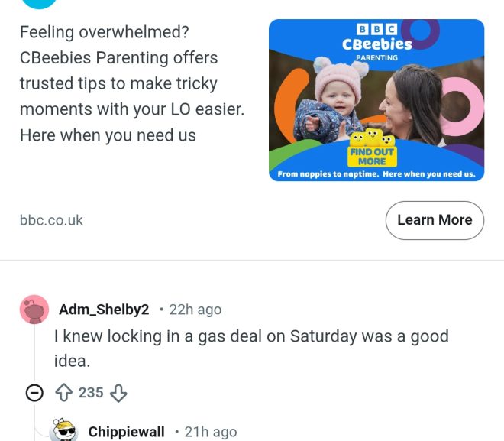Click the advertiser's blue avatar circle

pyautogui.click(x=39, y=3)
